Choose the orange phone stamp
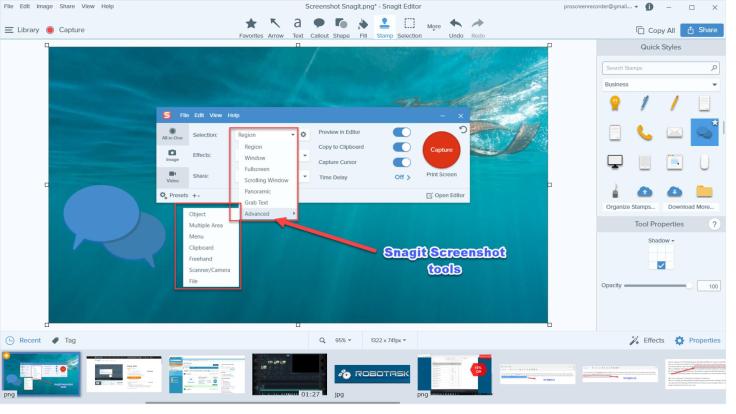This screenshot has width=736, height=414. pyautogui.click(x=644, y=133)
